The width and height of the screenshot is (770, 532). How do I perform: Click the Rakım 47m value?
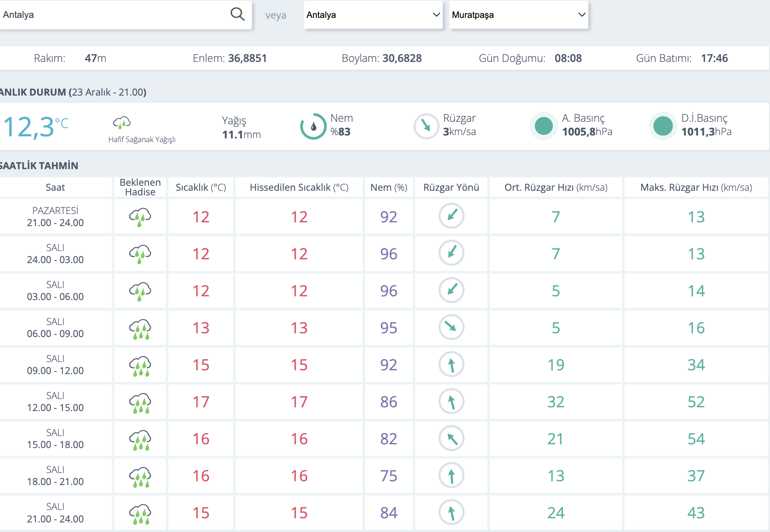click(x=95, y=58)
